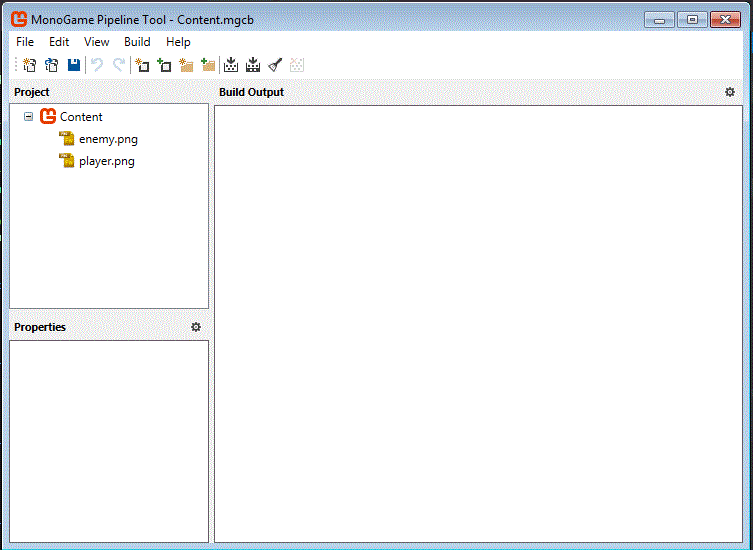Save the project with the floppy disk icon
The height and width of the screenshot is (550, 753).
click(x=74, y=65)
